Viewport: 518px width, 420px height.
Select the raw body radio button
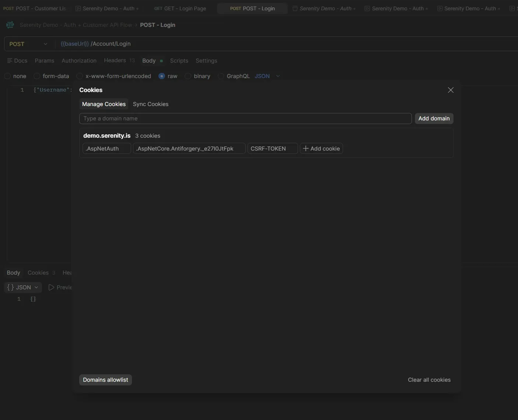[161, 76]
